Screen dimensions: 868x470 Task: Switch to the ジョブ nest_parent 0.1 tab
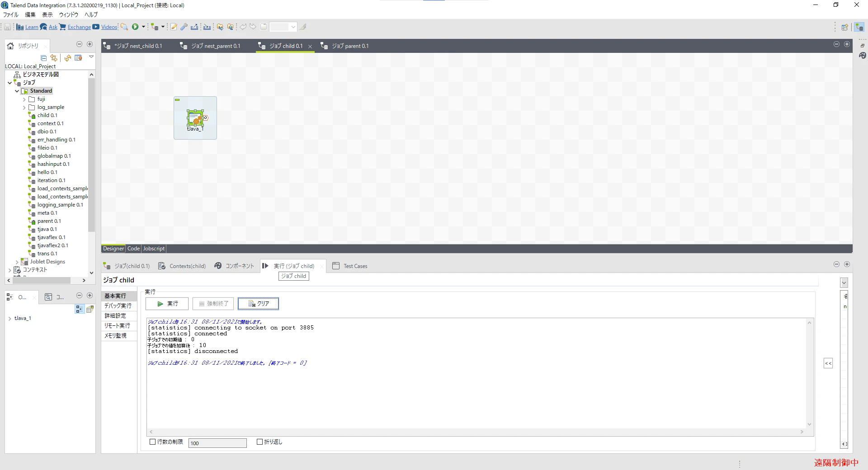[210, 46]
